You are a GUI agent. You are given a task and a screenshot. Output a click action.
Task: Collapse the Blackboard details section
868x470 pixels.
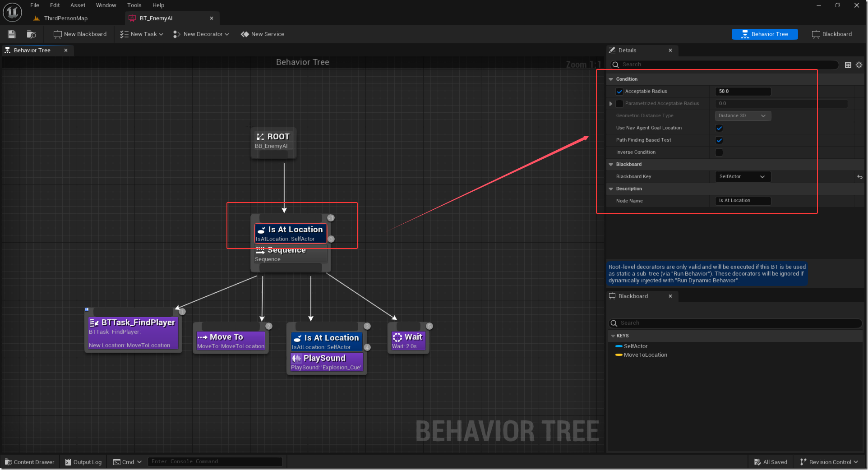click(611, 165)
